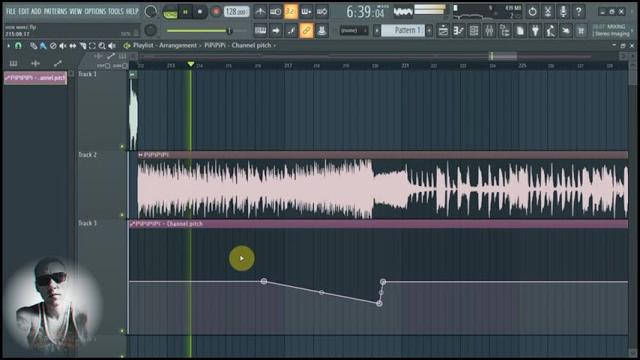Toggle pattern/song mode button
This screenshot has width=640, height=360.
[x=170, y=12]
